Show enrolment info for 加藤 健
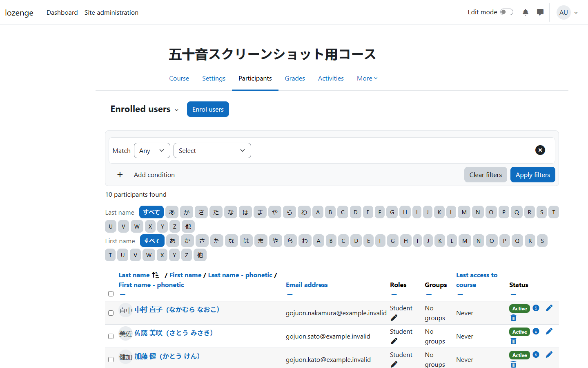 point(536,355)
